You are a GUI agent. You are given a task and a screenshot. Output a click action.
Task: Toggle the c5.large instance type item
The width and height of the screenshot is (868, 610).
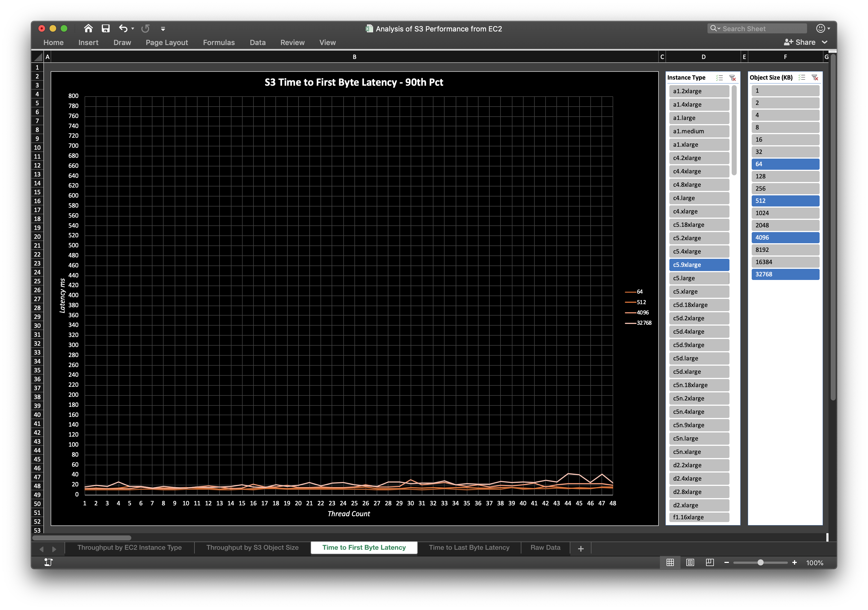pyautogui.click(x=699, y=278)
